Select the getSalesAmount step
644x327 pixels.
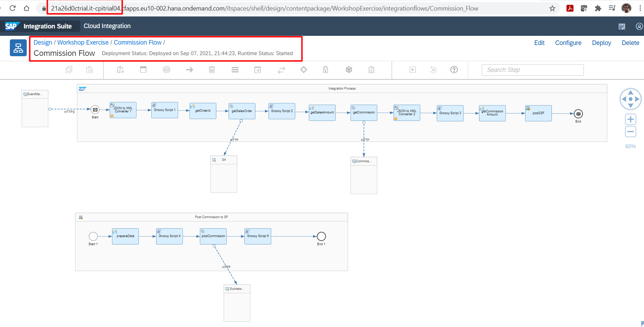click(x=322, y=113)
